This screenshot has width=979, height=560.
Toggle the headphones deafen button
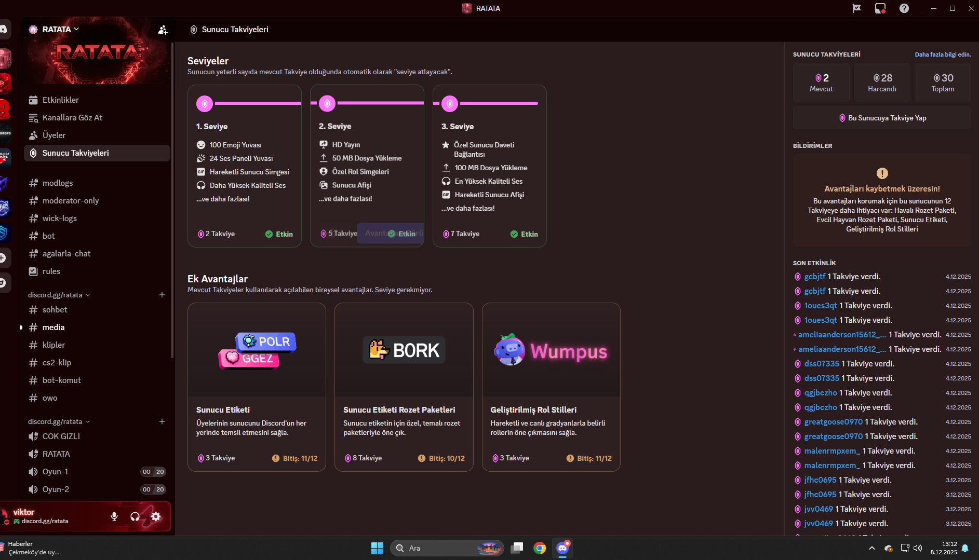click(135, 516)
